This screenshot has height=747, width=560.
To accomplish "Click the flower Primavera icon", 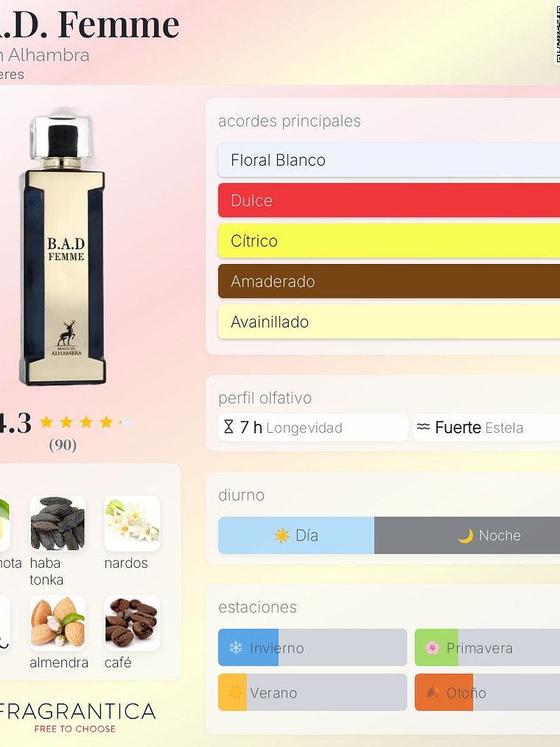I will (x=432, y=647).
